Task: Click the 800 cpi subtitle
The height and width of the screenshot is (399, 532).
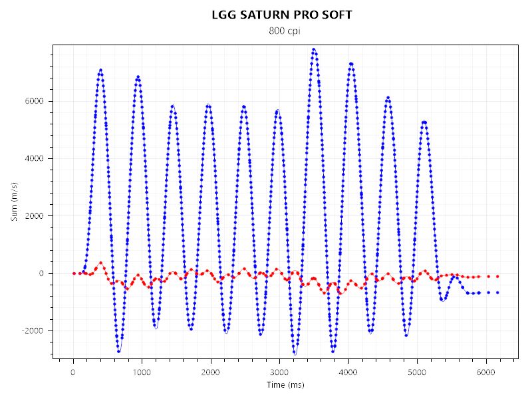Action: tap(285, 31)
